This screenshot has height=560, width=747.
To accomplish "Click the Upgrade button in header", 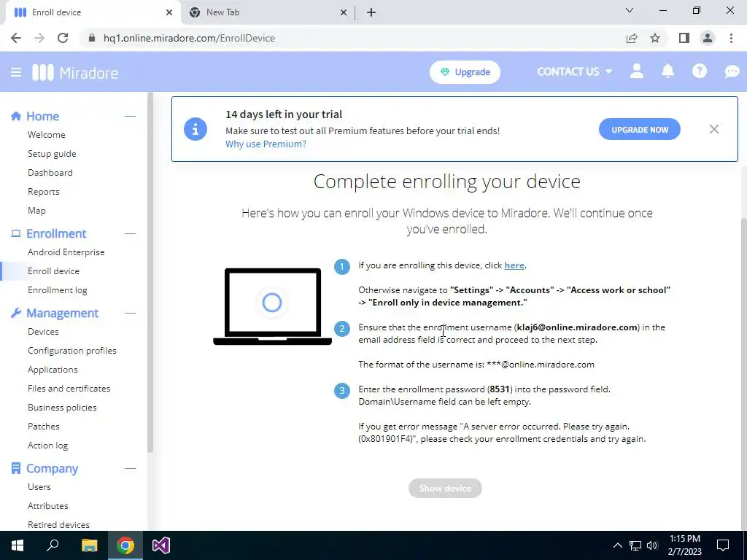I will click(465, 72).
